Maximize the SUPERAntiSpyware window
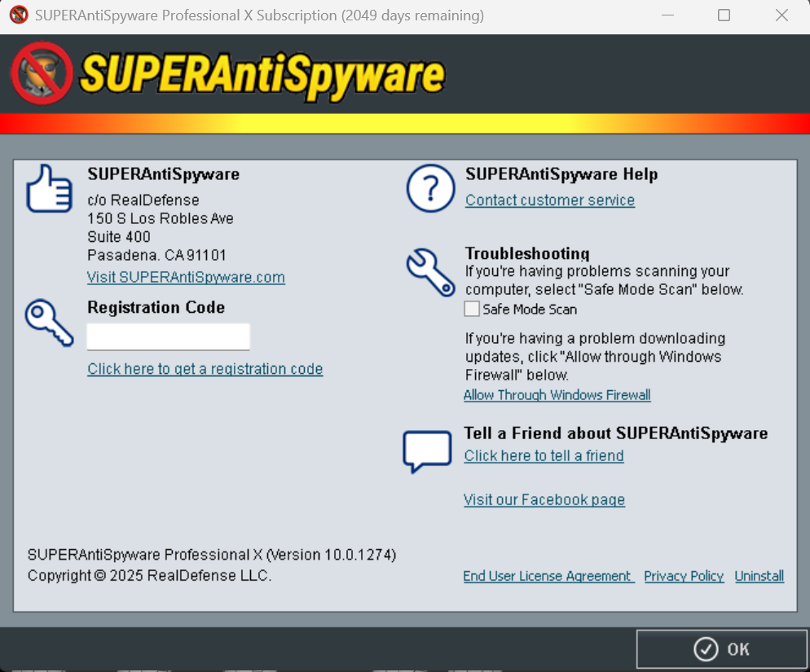This screenshot has width=810, height=672. click(724, 15)
